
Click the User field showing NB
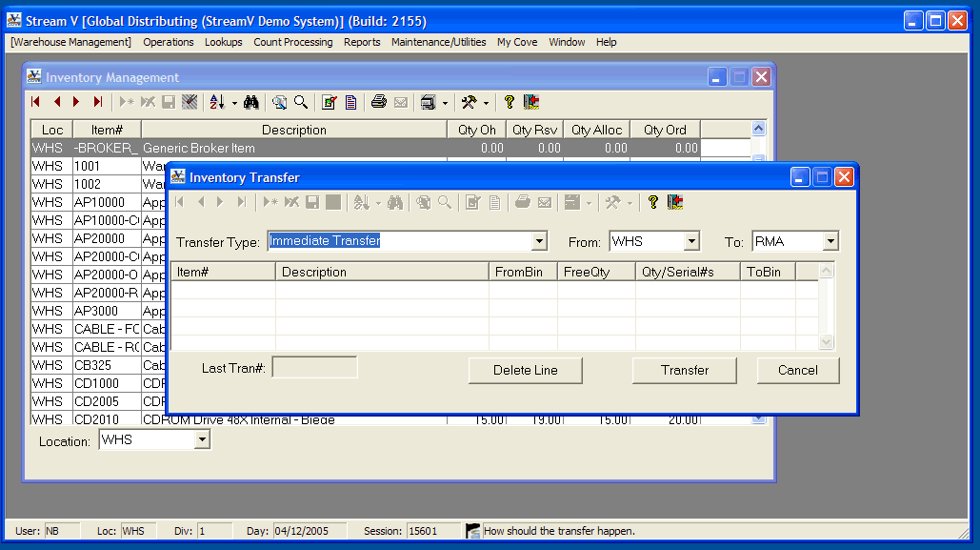click(x=61, y=531)
